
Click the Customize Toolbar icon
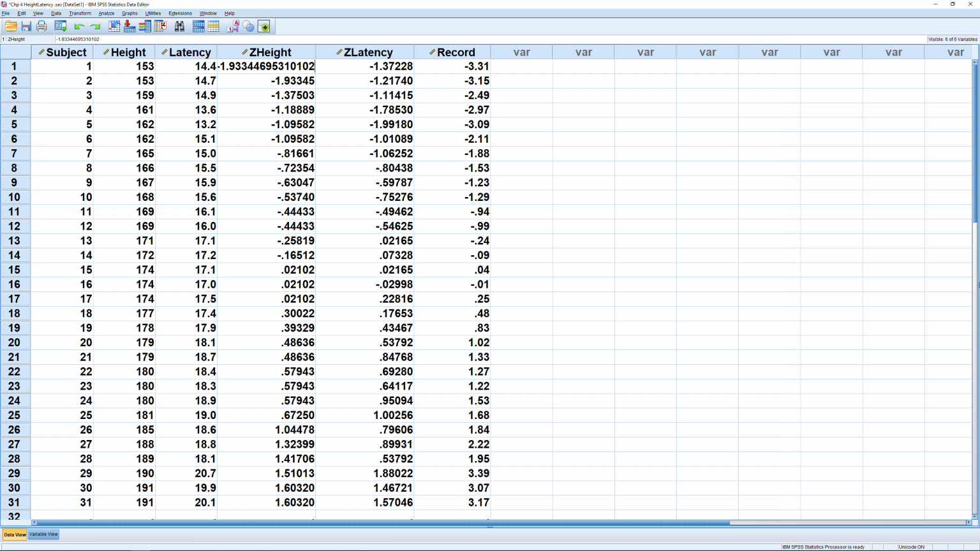pos(264,26)
